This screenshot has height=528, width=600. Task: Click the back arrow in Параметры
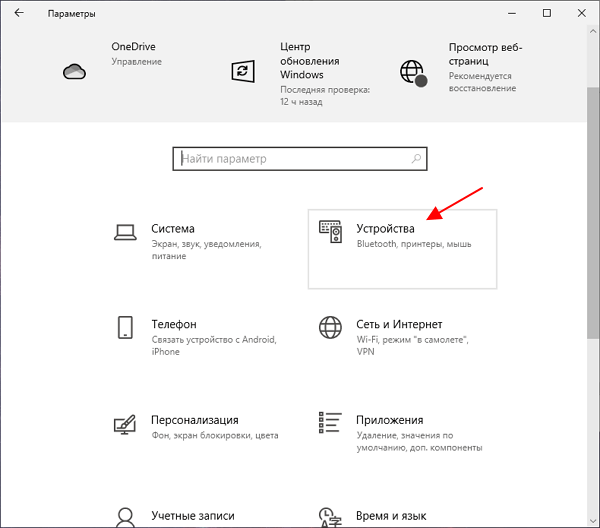click(19, 13)
